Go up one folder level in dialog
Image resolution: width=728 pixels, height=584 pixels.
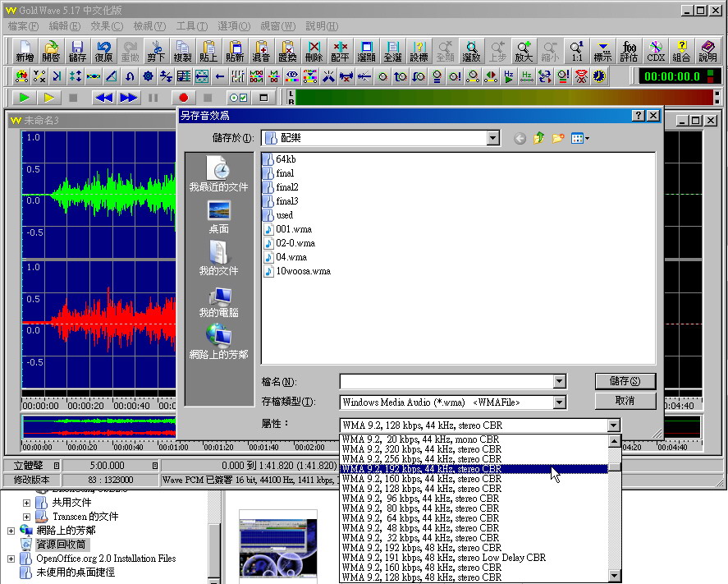pos(538,139)
